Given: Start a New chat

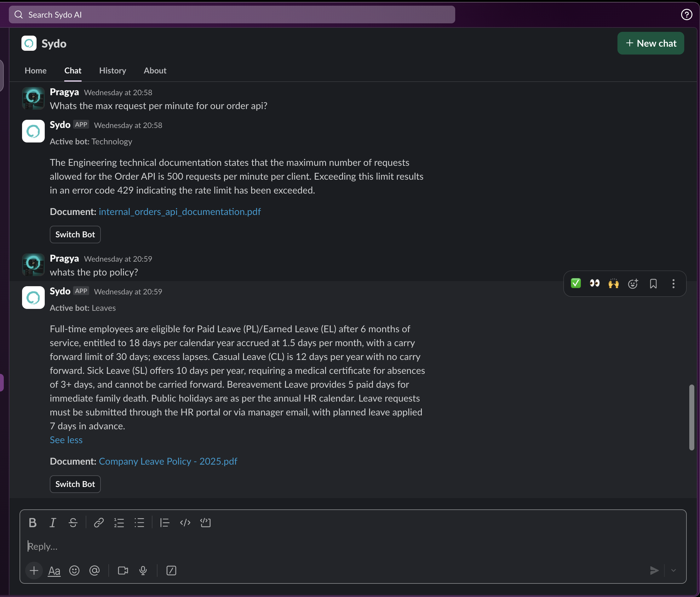Looking at the screenshot, I should [x=651, y=43].
